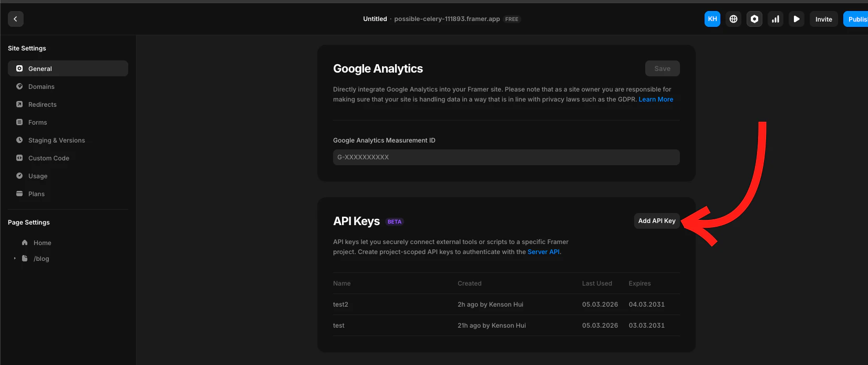The width and height of the screenshot is (868, 365).
Task: Open Staging & Versions settings
Action: point(68,140)
